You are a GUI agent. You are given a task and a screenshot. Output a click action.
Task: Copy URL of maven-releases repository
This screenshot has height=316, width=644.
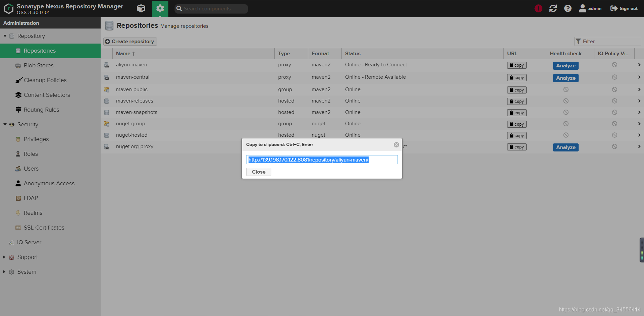517,102
